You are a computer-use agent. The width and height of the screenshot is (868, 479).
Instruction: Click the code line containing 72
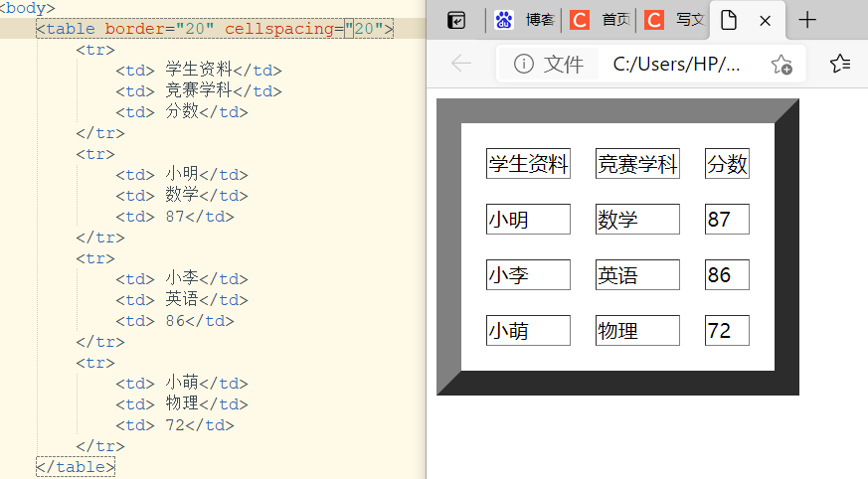tap(175, 425)
